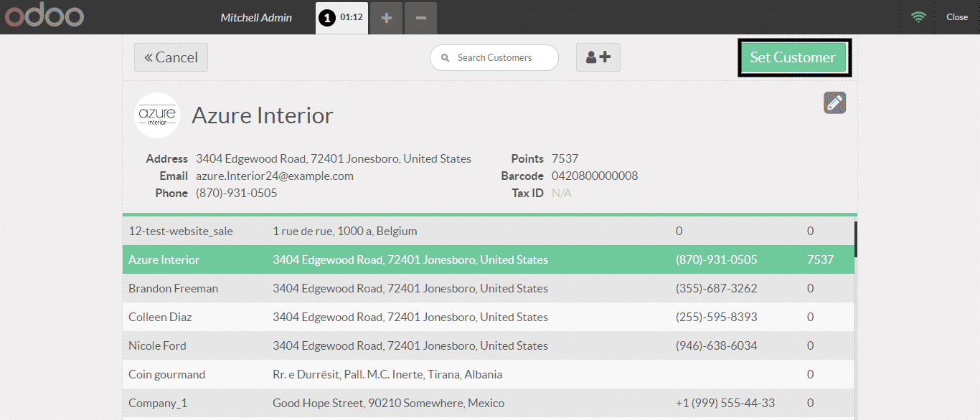980x420 pixels.
Task: Click magnifier icon in search box
Action: pos(446,58)
